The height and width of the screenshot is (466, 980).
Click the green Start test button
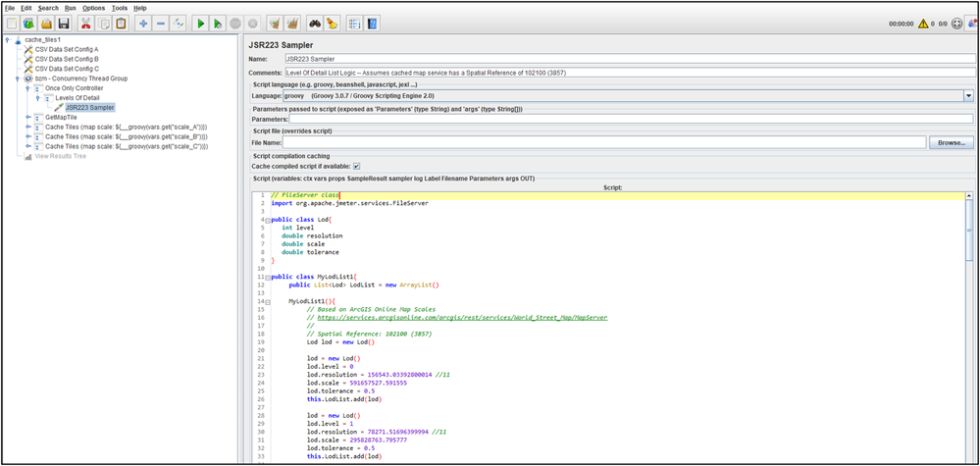[x=200, y=23]
